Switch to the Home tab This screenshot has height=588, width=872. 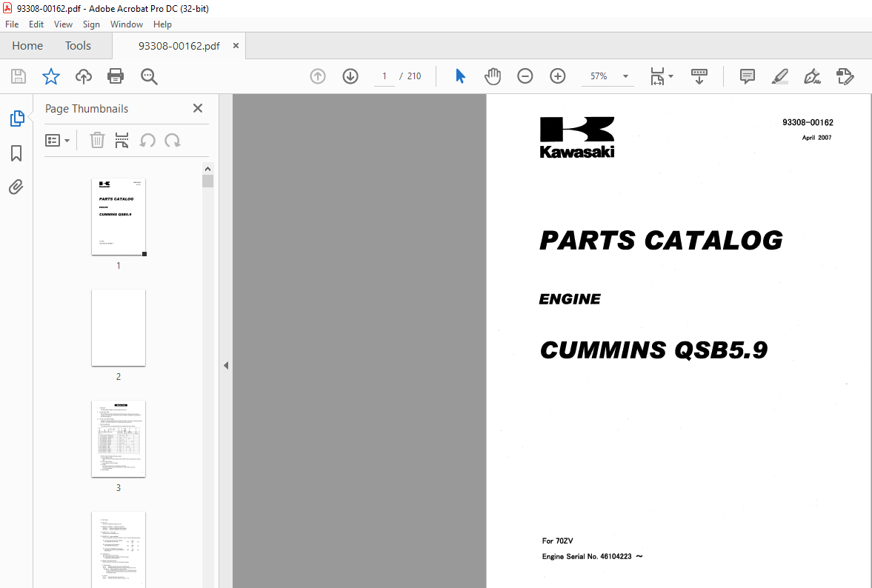[27, 46]
